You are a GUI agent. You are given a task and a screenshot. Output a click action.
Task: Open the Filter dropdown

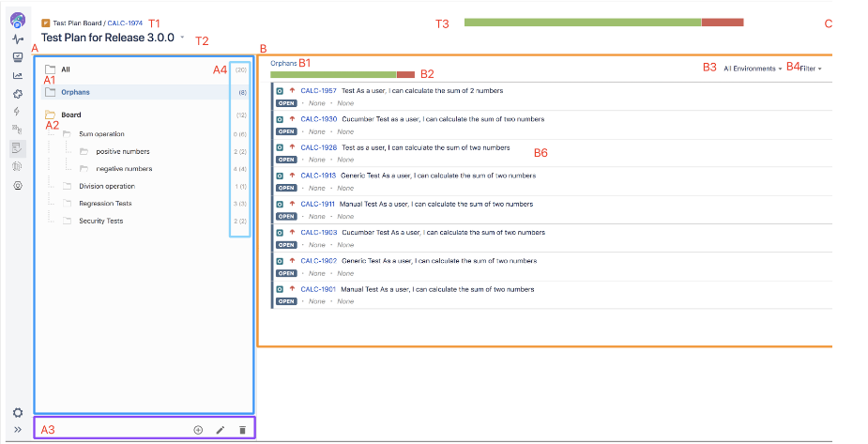[x=811, y=69]
